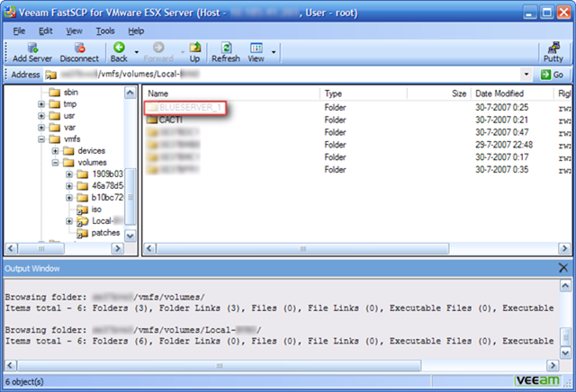
Task: Open the File menu
Action: [x=17, y=31]
